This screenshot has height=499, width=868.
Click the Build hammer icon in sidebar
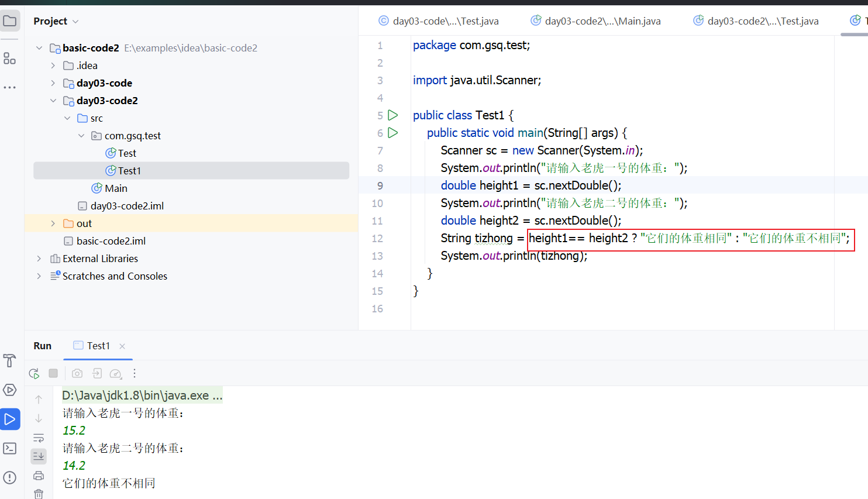(x=9, y=360)
